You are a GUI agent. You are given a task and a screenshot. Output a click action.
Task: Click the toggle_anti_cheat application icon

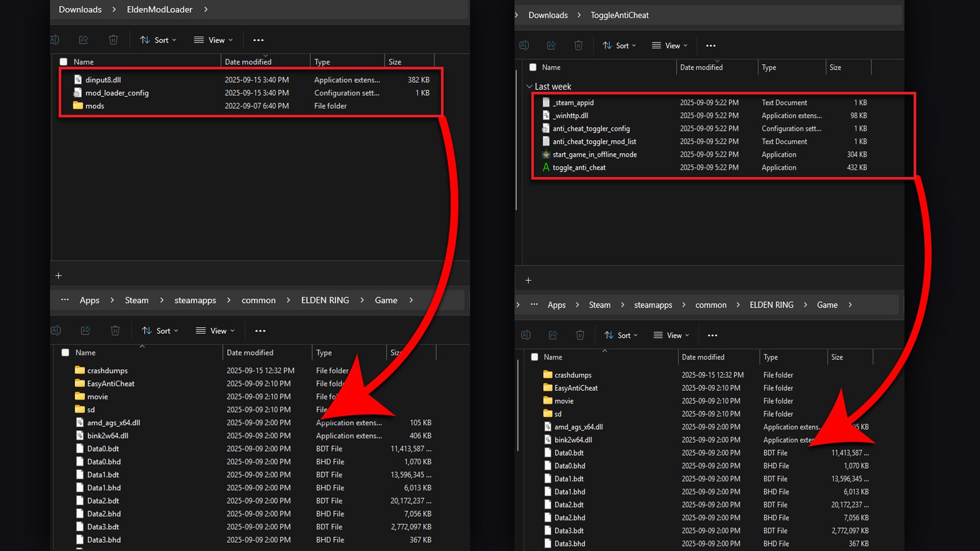[546, 167]
